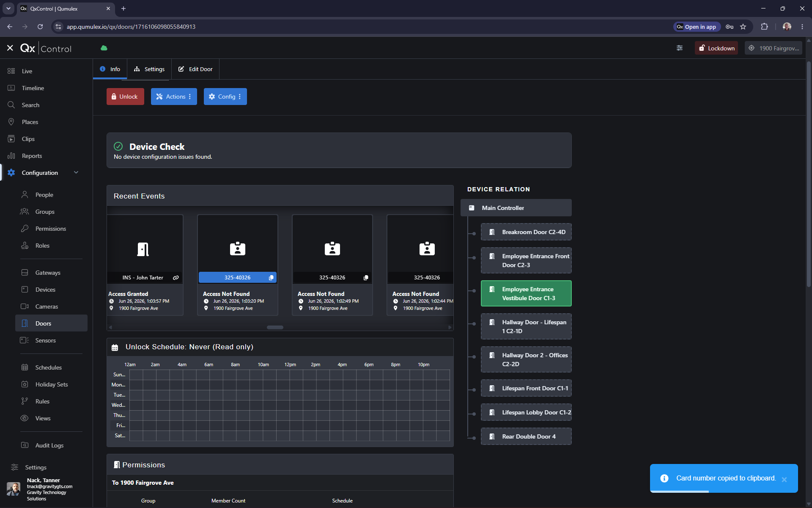Open Devices in the sidebar

point(45,290)
